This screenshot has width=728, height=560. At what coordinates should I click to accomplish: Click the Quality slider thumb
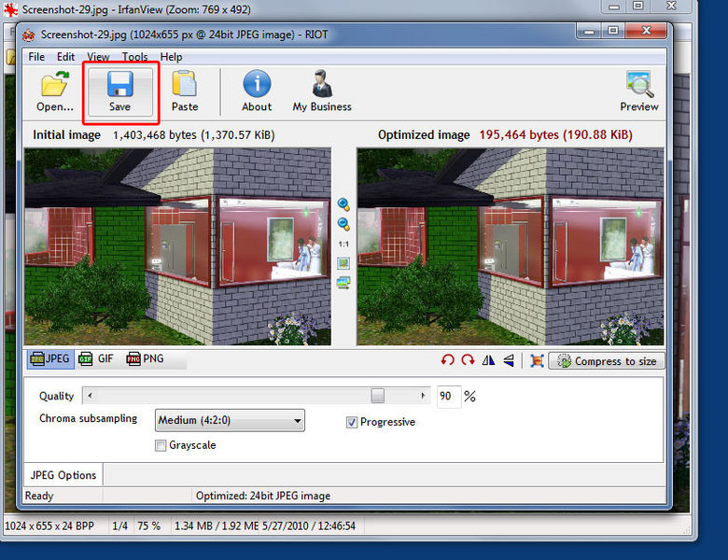pos(377,396)
